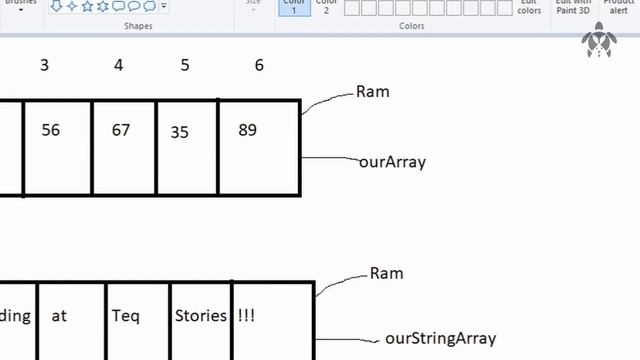Expand the Shapes gallery more arrow
The image size is (640, 360).
[164, 6]
